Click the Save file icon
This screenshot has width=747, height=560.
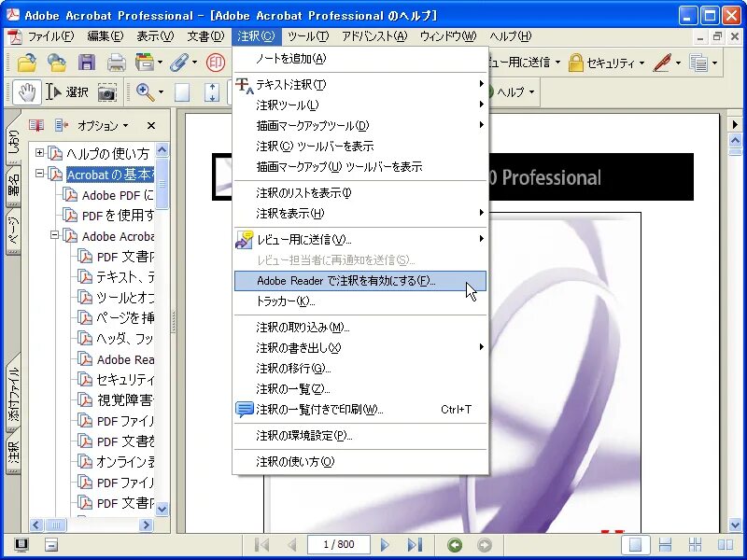pos(87,63)
